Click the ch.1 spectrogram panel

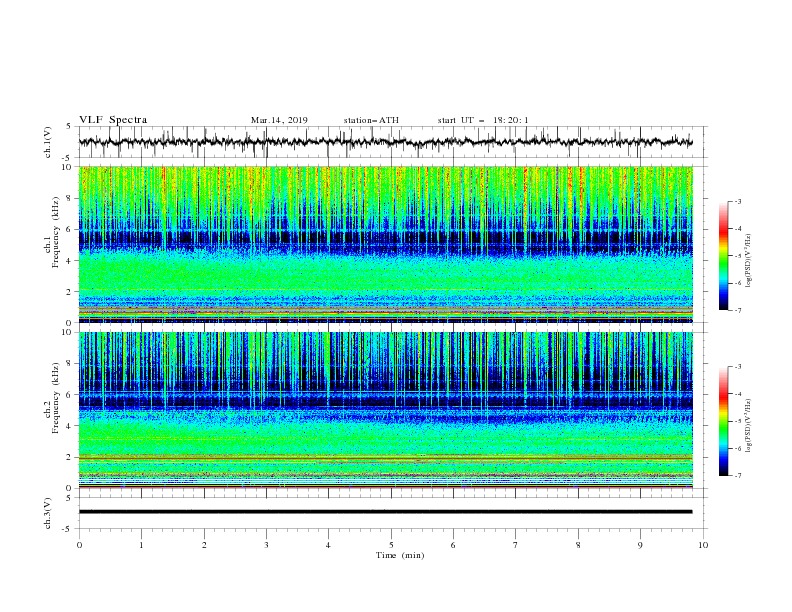point(385,244)
